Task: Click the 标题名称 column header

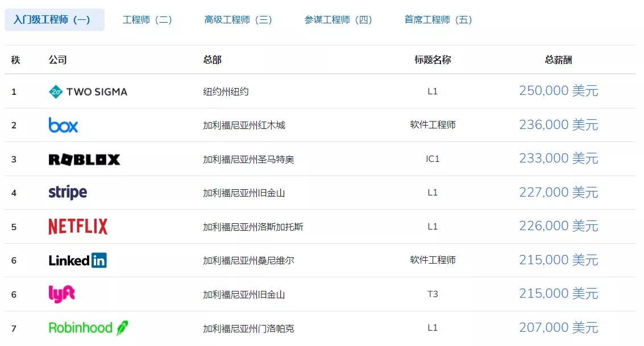Action: click(433, 60)
